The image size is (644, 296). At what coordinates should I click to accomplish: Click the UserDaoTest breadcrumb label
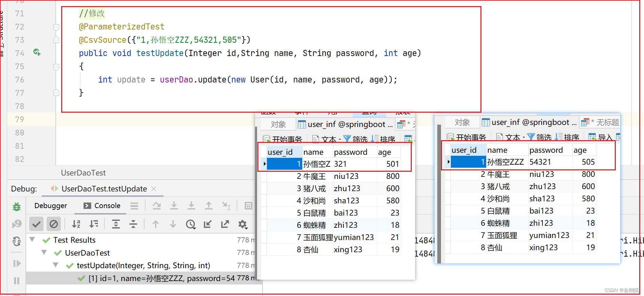tap(83, 173)
